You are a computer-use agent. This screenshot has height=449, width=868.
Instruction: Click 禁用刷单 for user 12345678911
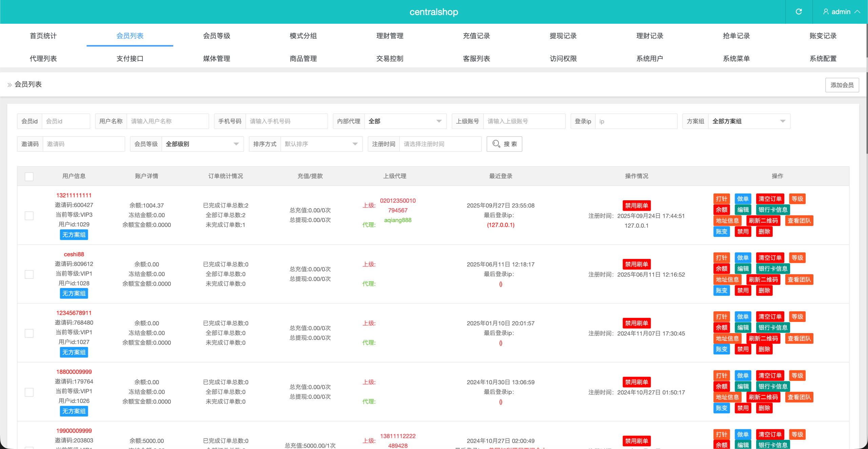636,323
